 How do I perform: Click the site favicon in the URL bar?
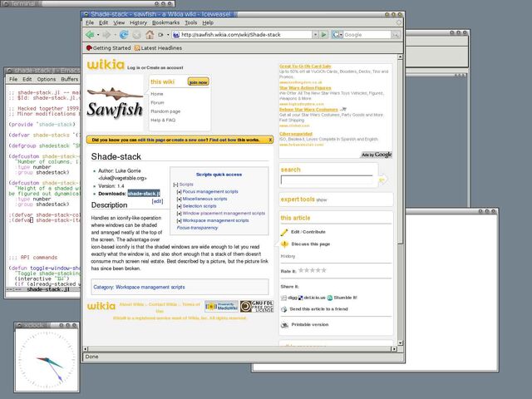coord(175,35)
